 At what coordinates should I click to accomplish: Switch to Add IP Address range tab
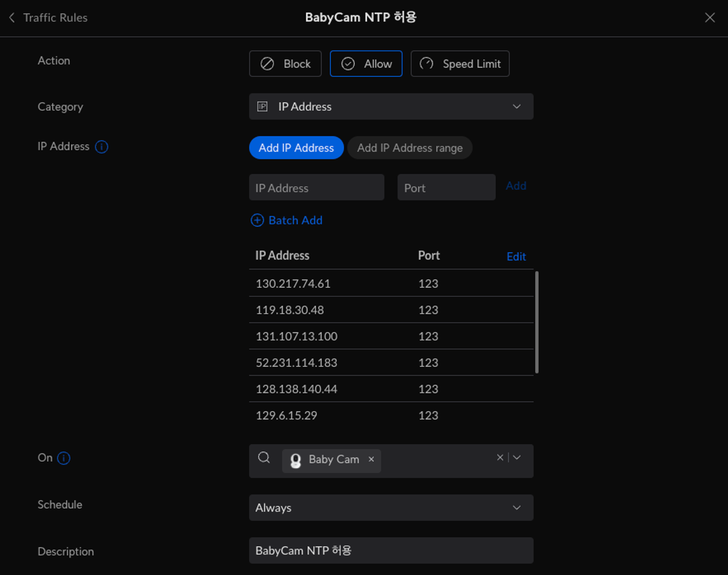[x=409, y=148]
